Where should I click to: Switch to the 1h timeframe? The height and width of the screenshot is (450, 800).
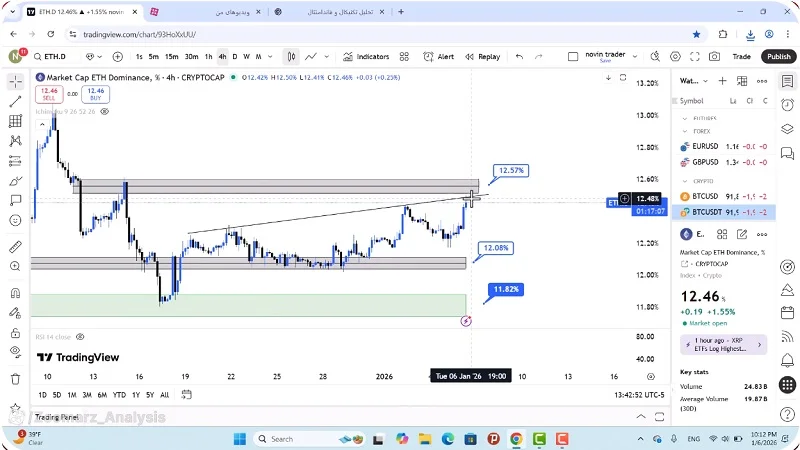(208, 57)
